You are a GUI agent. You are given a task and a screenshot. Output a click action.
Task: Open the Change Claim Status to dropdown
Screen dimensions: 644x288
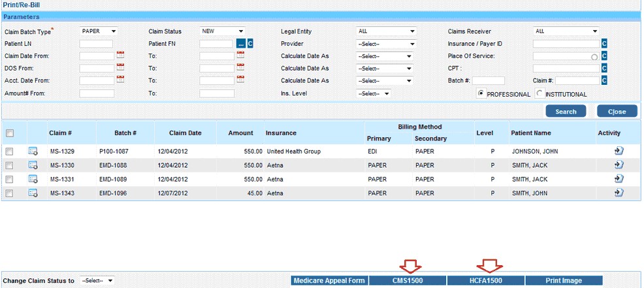pos(97,280)
